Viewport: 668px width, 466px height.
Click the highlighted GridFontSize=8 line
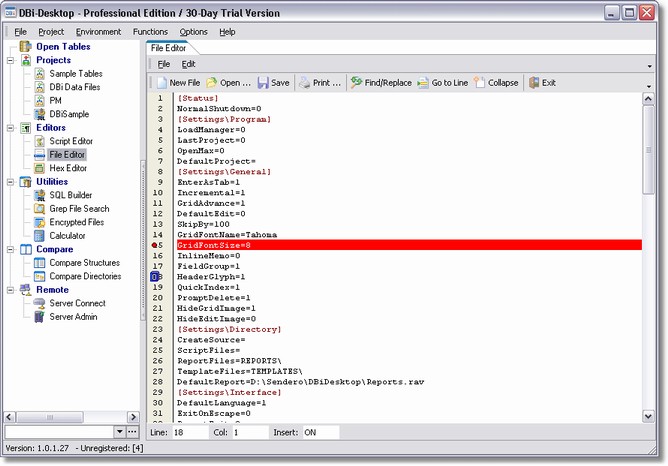[x=409, y=245]
